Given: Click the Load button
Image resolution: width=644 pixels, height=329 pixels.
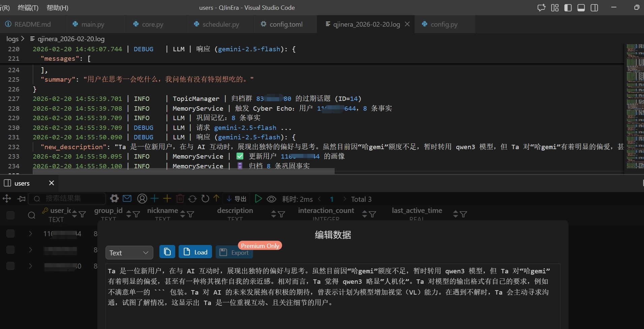Looking at the screenshot, I should tap(195, 252).
